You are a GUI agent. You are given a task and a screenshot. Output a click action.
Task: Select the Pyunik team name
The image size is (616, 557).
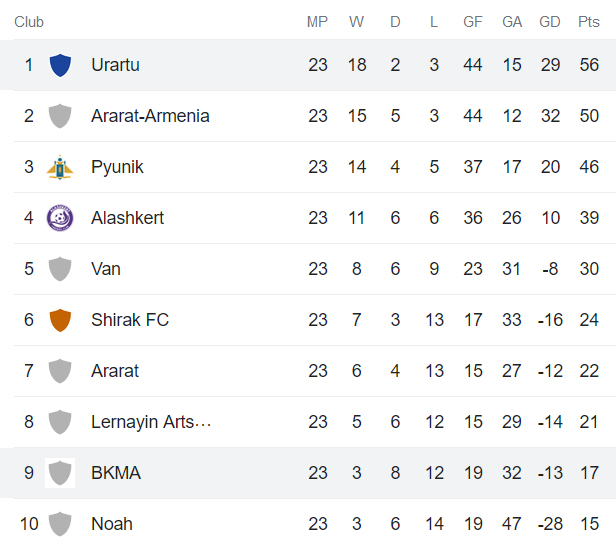click(x=117, y=167)
